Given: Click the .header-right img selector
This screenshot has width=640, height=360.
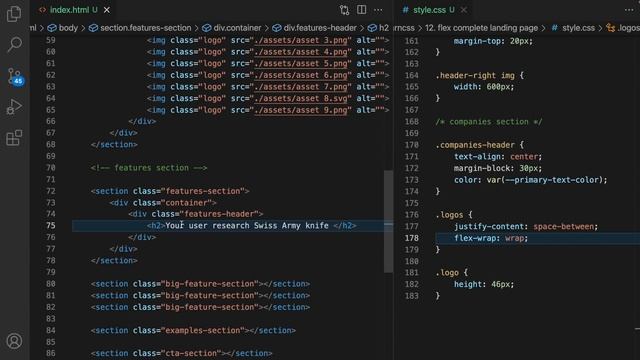Looking at the screenshot, I should [475, 75].
